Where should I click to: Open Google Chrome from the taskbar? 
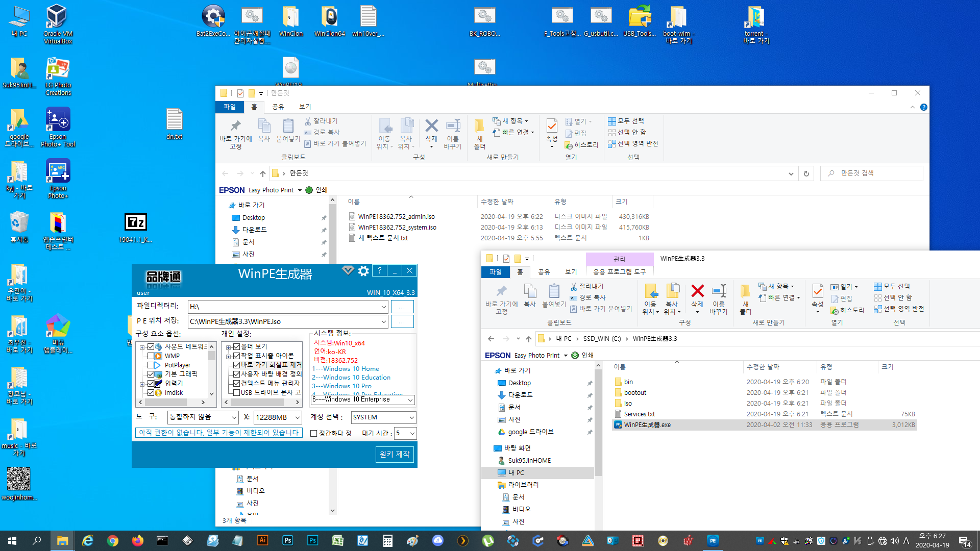[113, 541]
